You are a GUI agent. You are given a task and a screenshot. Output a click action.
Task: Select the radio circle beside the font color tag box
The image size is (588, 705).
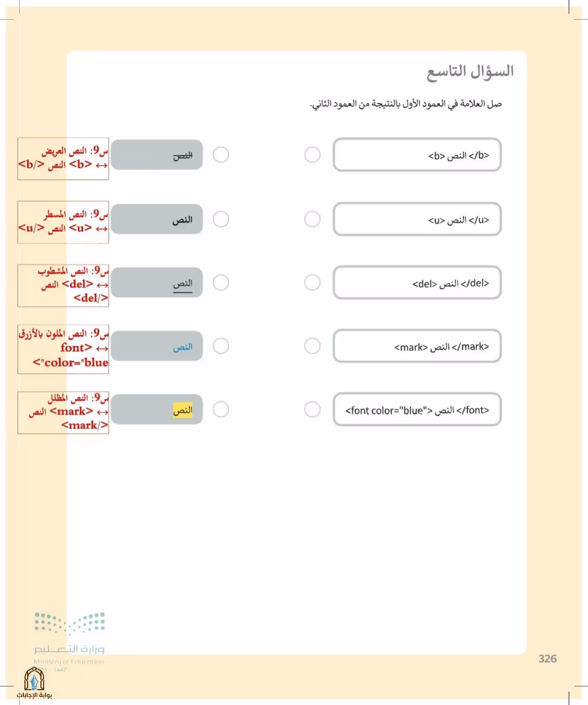pos(312,409)
